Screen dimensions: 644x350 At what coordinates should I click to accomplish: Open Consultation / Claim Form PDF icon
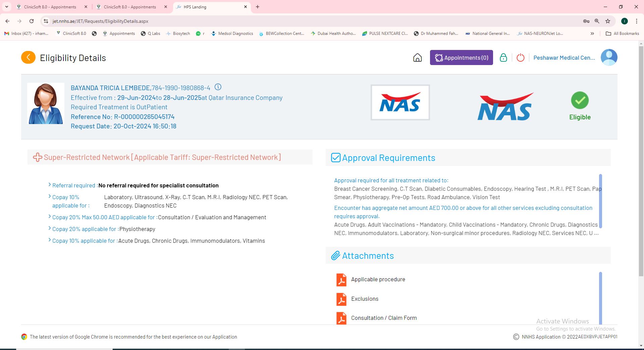pos(341,318)
